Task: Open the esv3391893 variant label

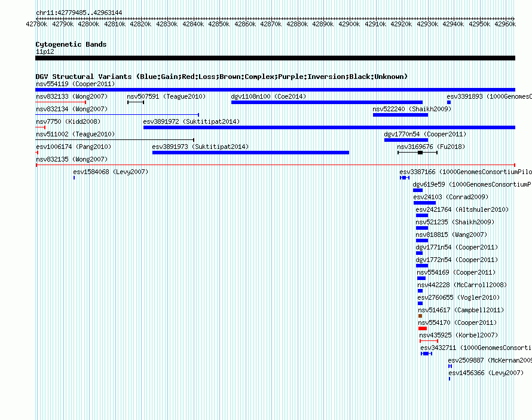Action: point(489,96)
